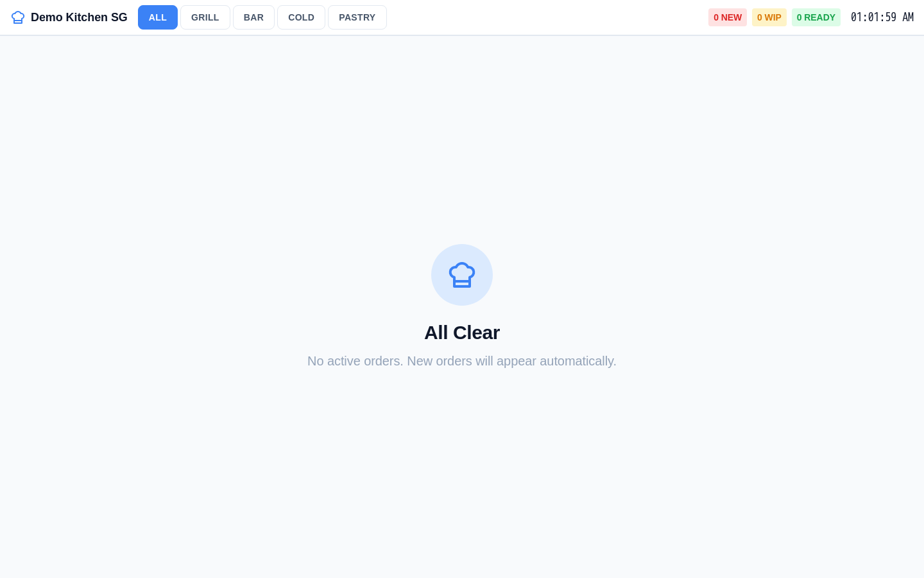The height and width of the screenshot is (578, 924).
Task: Click the No active orders message
Action: 462,361
